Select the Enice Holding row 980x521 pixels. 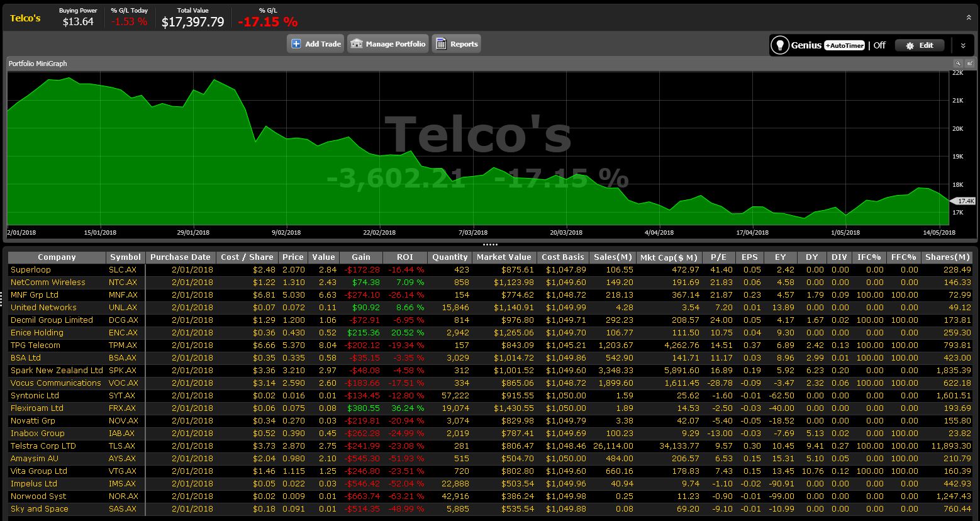click(x=491, y=332)
